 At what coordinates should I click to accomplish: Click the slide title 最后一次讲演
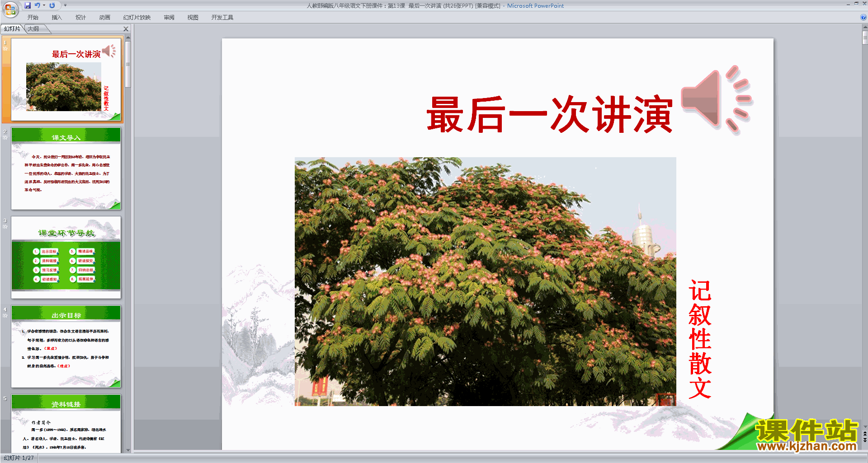549,114
